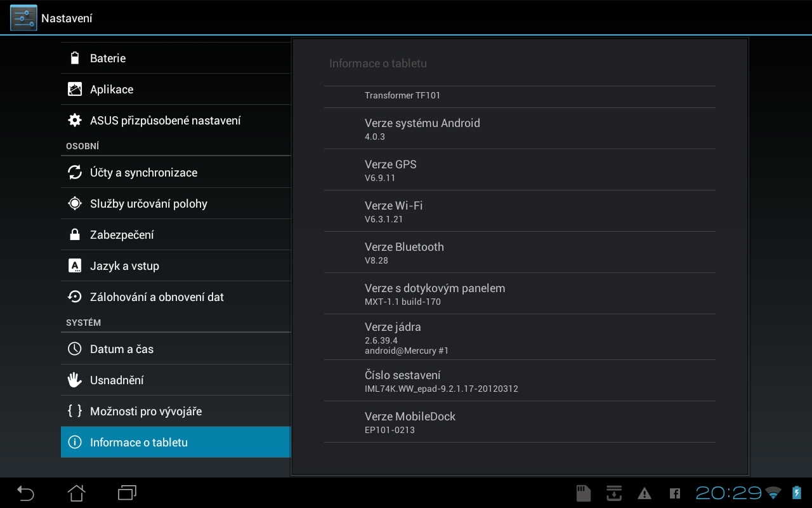The height and width of the screenshot is (508, 812).
Task: Open Jazyk a vstup settings
Action: coord(176,266)
